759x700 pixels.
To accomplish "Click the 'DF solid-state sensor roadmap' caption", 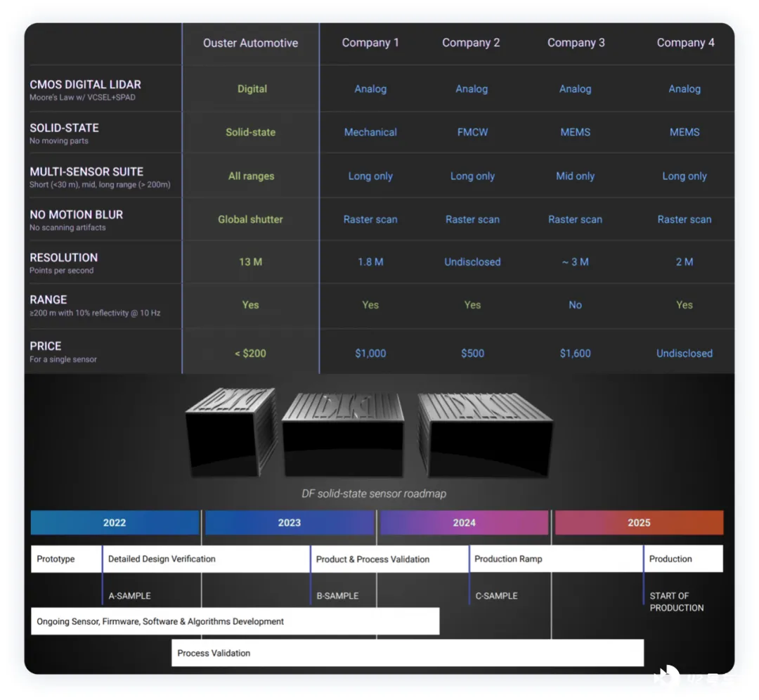I will 374,493.
